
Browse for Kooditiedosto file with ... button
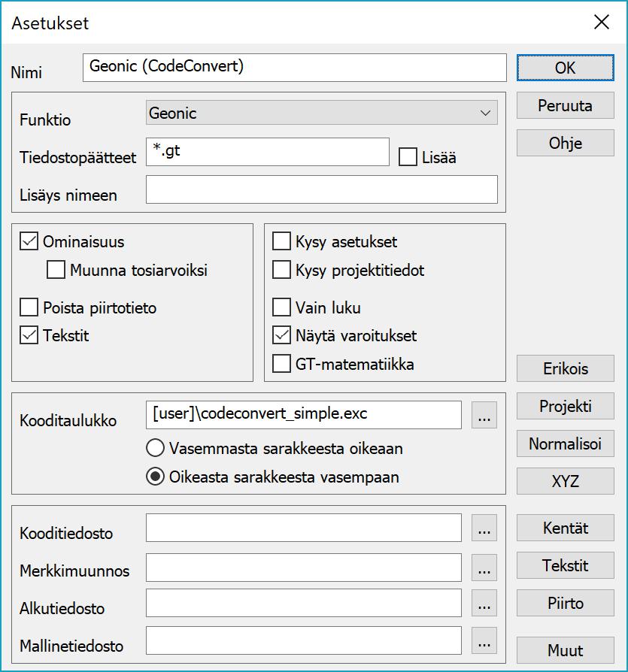[484, 528]
